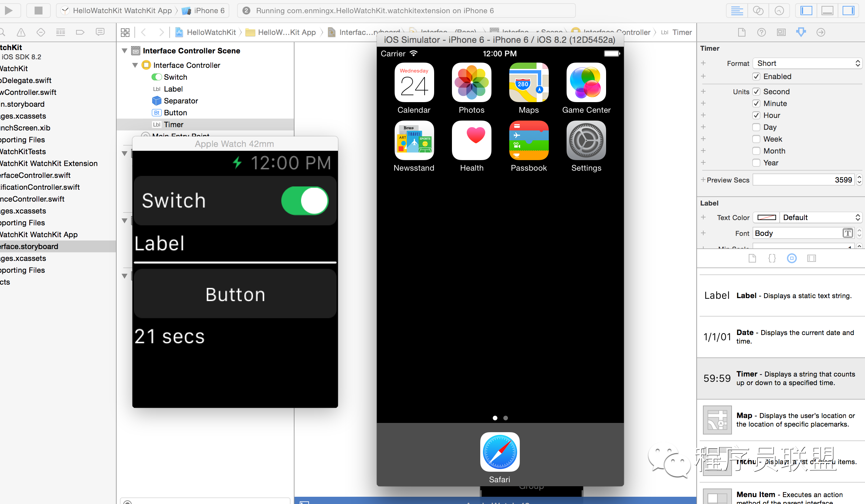Open the Test navigator icon

pyautogui.click(x=41, y=32)
